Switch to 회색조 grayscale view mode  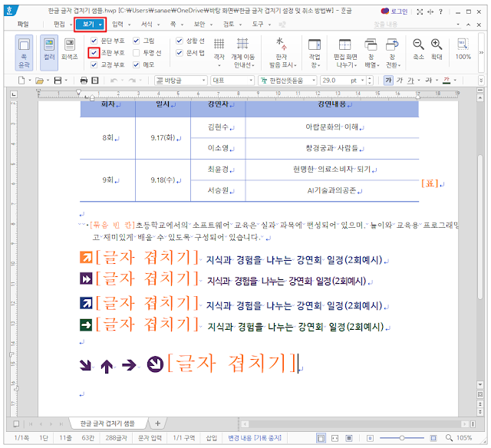[70, 48]
